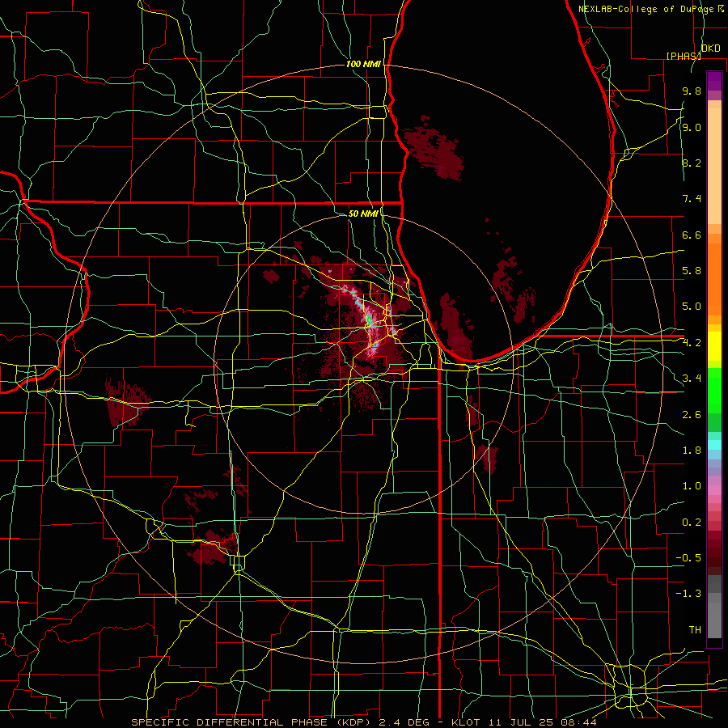Click the [PHAS] label above the color scale
The image size is (728, 728).
pyautogui.click(x=684, y=56)
